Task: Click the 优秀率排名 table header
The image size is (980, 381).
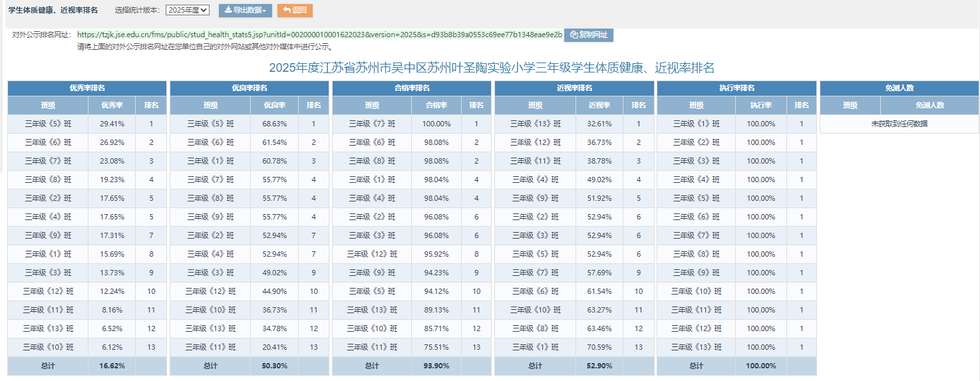Action: point(87,88)
